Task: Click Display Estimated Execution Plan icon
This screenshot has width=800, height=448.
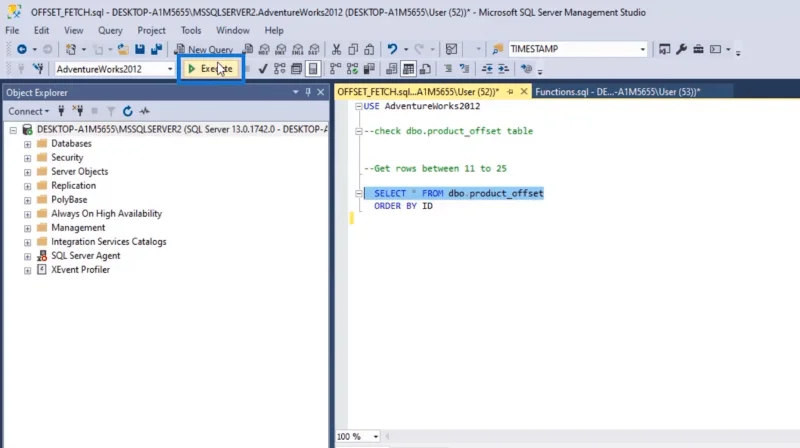Action: (x=280, y=69)
